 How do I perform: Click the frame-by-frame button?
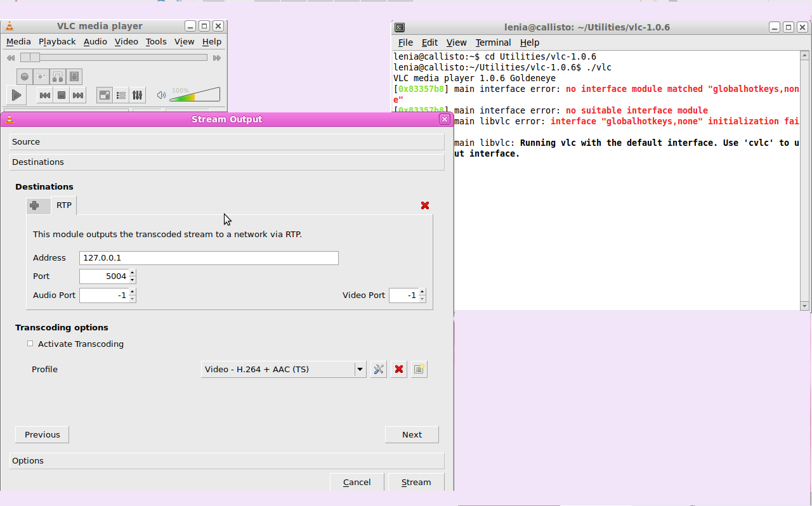coord(74,77)
